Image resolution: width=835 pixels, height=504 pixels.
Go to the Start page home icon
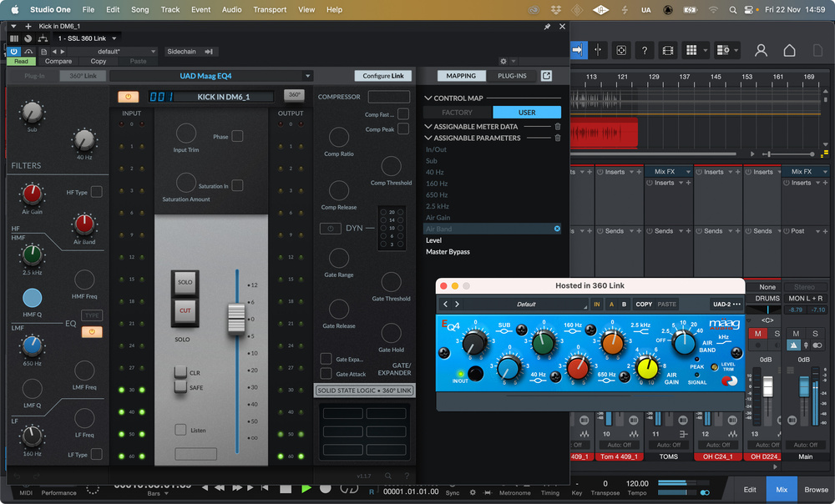(x=789, y=50)
